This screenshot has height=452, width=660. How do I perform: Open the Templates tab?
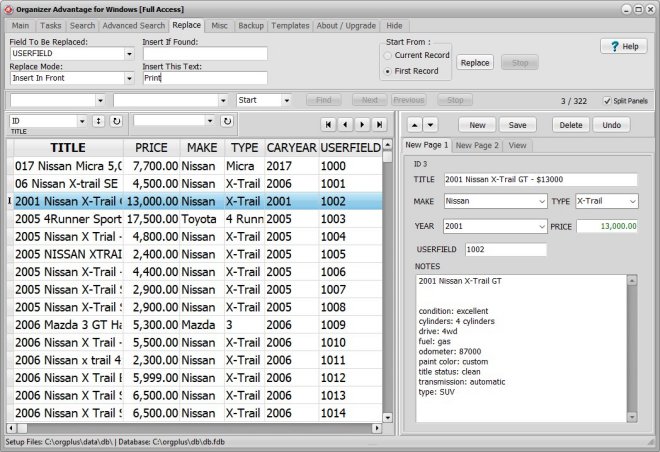290,26
